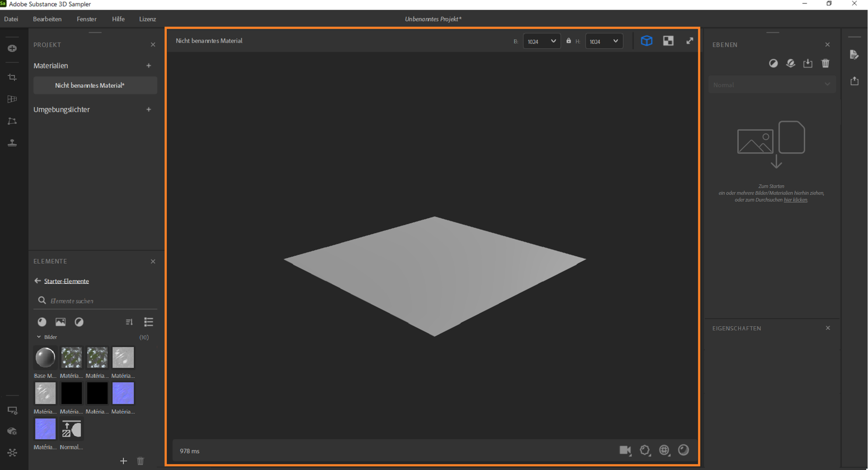Toggle the width-height aspect ratio lock
The width and height of the screenshot is (868, 470).
click(x=569, y=41)
